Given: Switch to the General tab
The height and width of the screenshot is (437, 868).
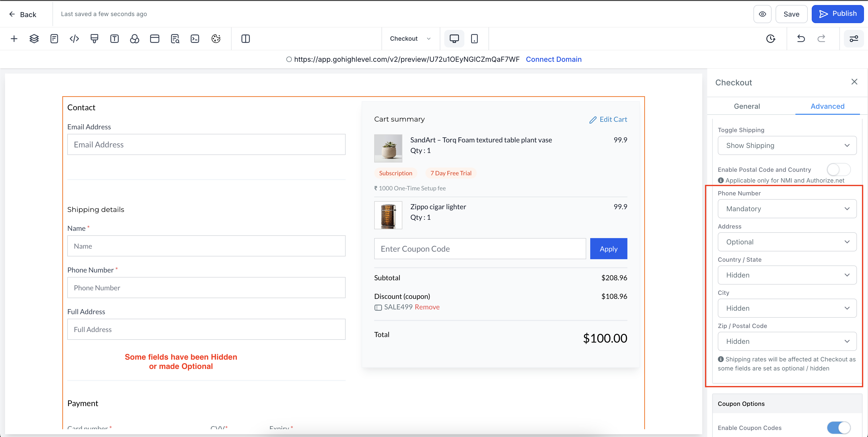Looking at the screenshot, I should 747,106.
